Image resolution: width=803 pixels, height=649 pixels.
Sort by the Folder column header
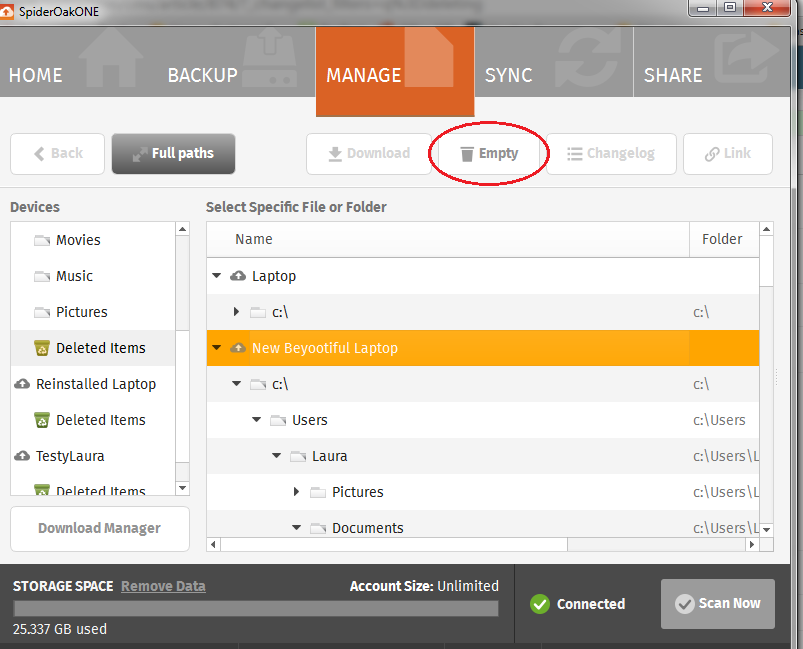[724, 239]
